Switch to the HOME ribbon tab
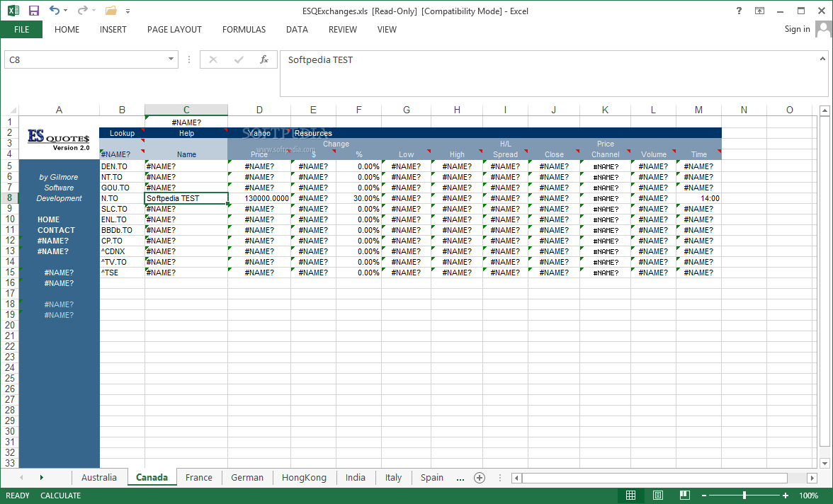This screenshot has width=833, height=504. 67,30
